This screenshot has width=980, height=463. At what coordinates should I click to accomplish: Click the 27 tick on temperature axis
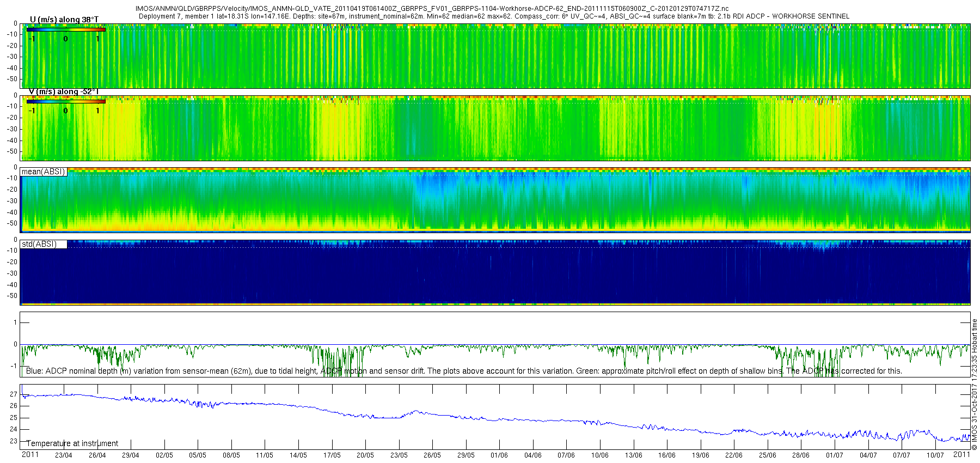(x=14, y=394)
